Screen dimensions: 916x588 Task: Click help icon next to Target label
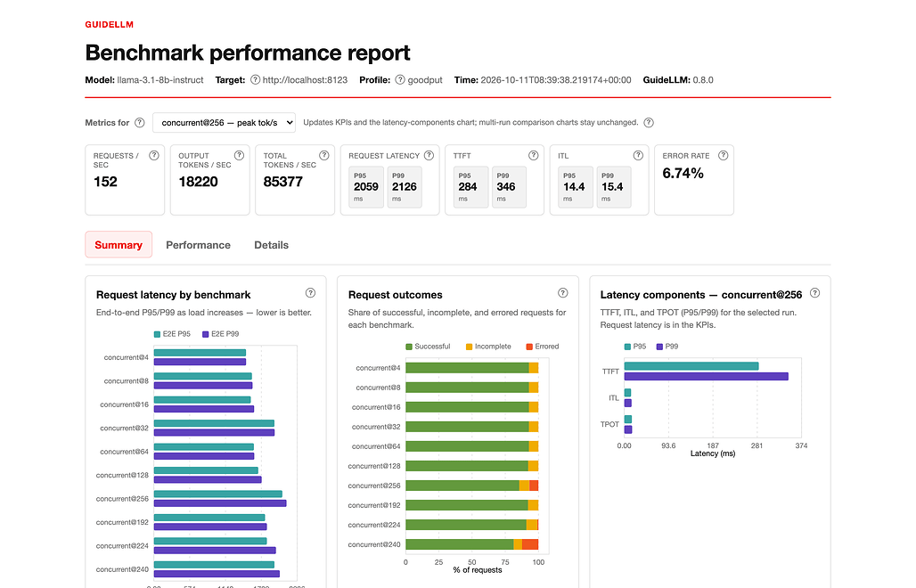point(256,80)
